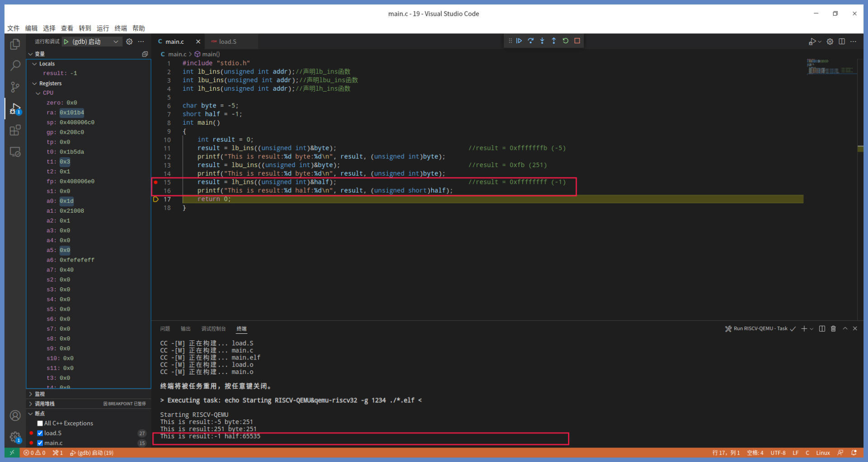This screenshot has height=462, width=868.
Task: Click the Step Over debug icon
Action: point(531,41)
